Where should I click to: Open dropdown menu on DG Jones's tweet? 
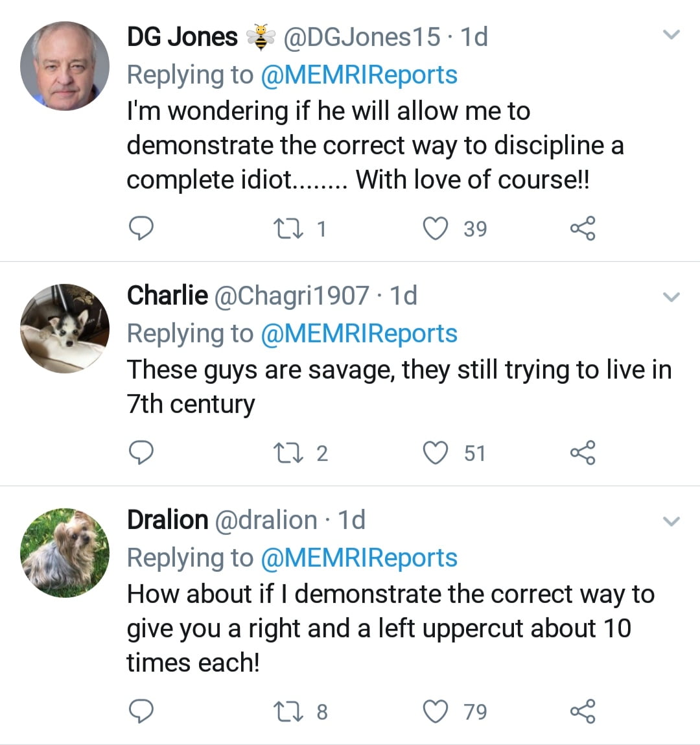(x=672, y=35)
